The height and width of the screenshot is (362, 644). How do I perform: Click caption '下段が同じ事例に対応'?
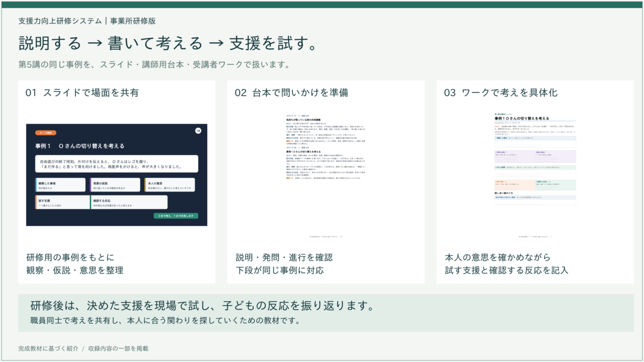(x=280, y=270)
